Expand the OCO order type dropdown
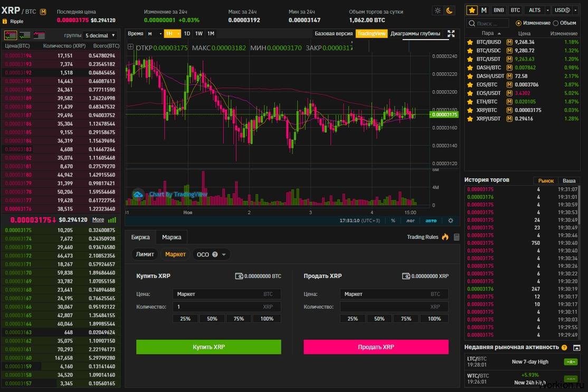588x392 pixels. pos(224,255)
